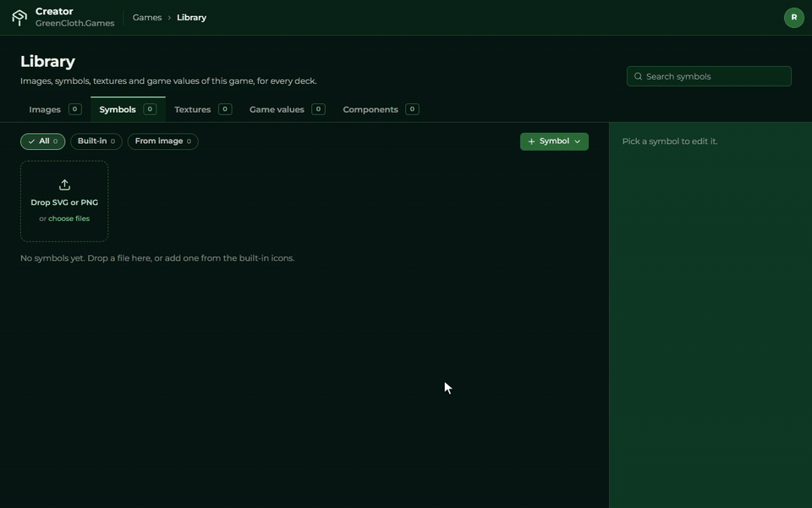The width and height of the screenshot is (812, 508).
Task: Click the 'No symbols yet' message
Action: (x=157, y=258)
